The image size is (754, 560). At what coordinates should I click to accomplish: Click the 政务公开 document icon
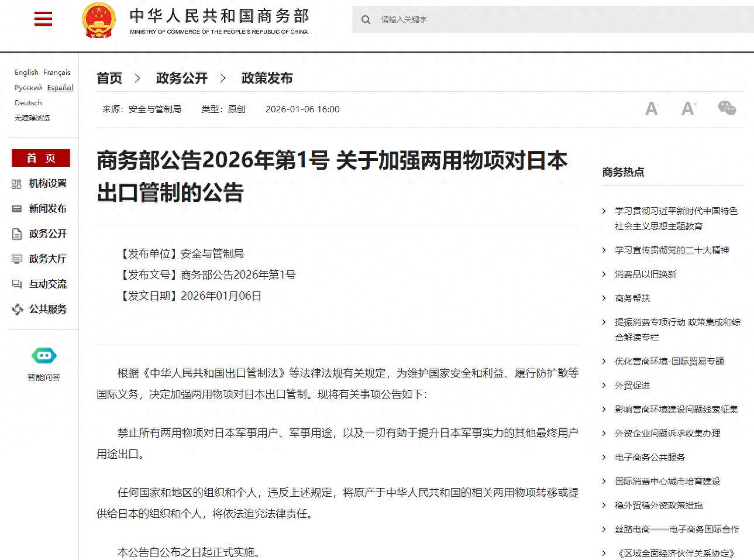16,234
